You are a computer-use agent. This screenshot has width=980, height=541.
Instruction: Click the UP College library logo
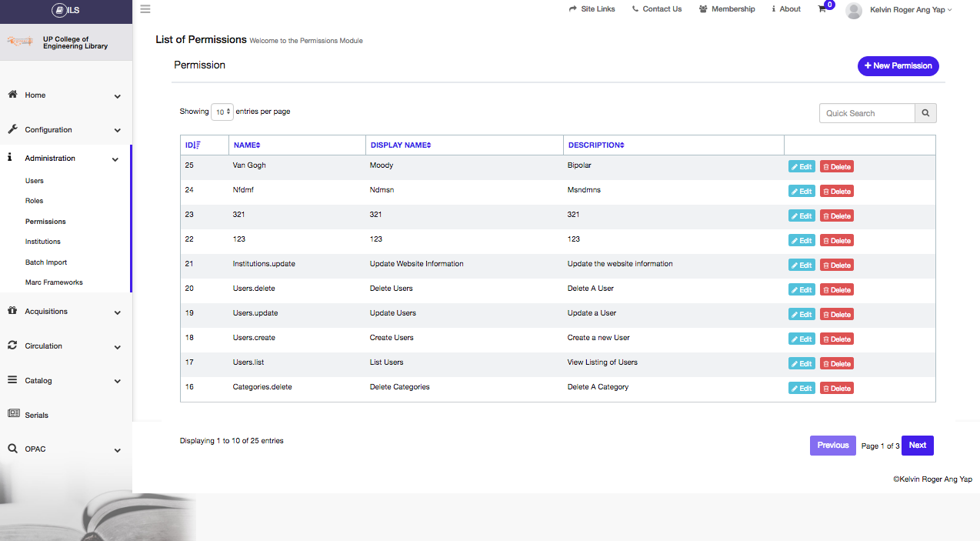20,42
